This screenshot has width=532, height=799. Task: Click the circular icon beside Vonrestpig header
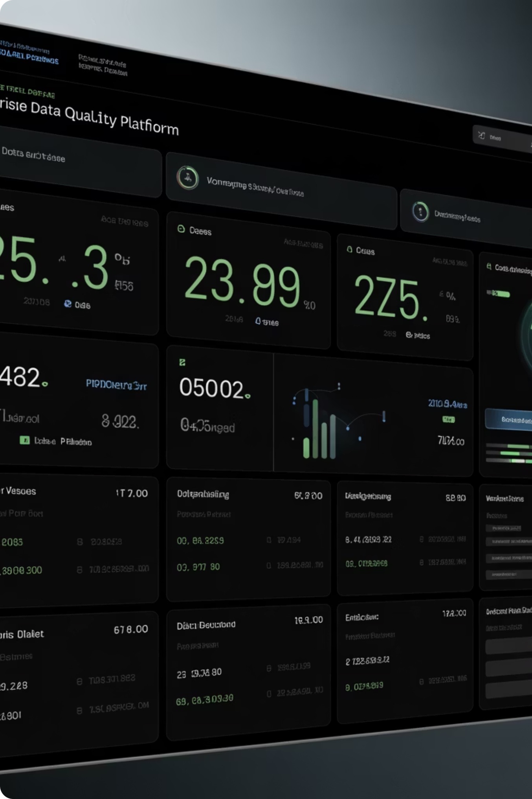point(187,178)
